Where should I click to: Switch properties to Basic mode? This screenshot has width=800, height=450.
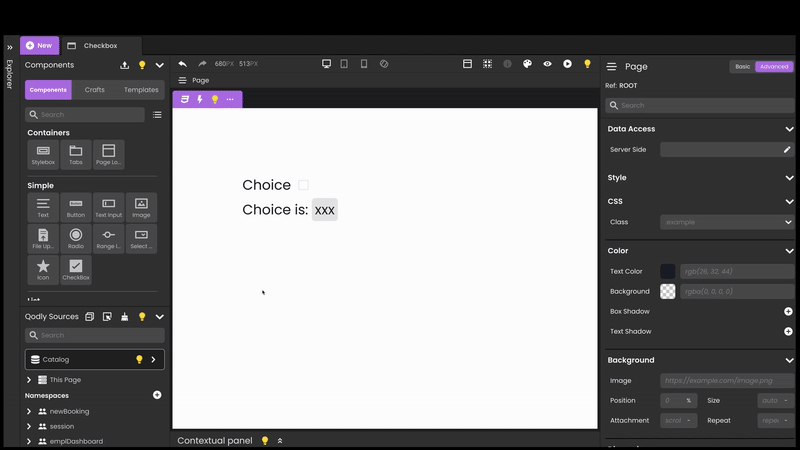[x=742, y=67]
